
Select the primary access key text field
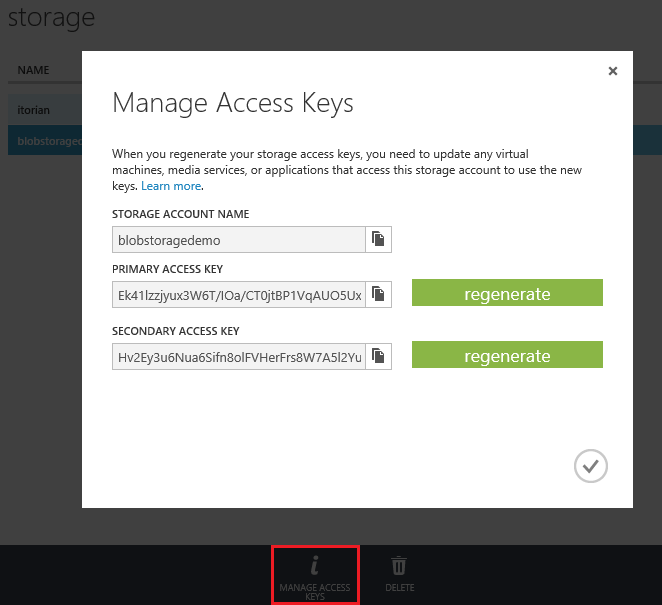(x=239, y=294)
